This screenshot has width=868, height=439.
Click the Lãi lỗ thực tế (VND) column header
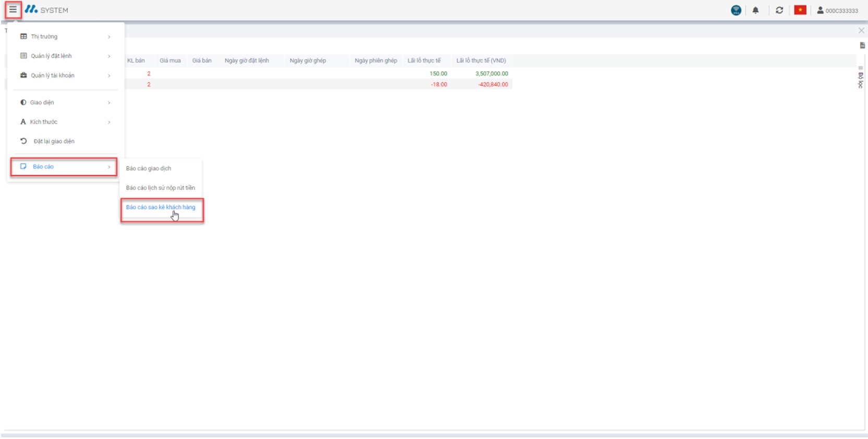coord(481,60)
